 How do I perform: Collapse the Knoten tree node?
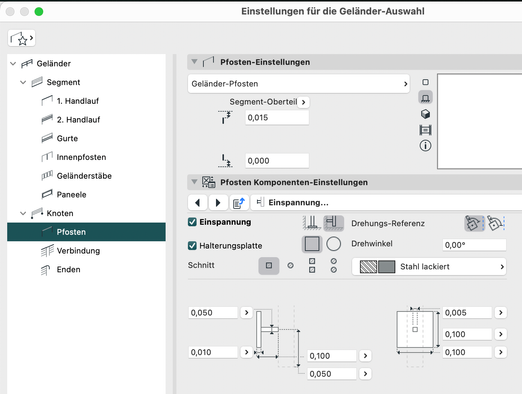(x=23, y=213)
